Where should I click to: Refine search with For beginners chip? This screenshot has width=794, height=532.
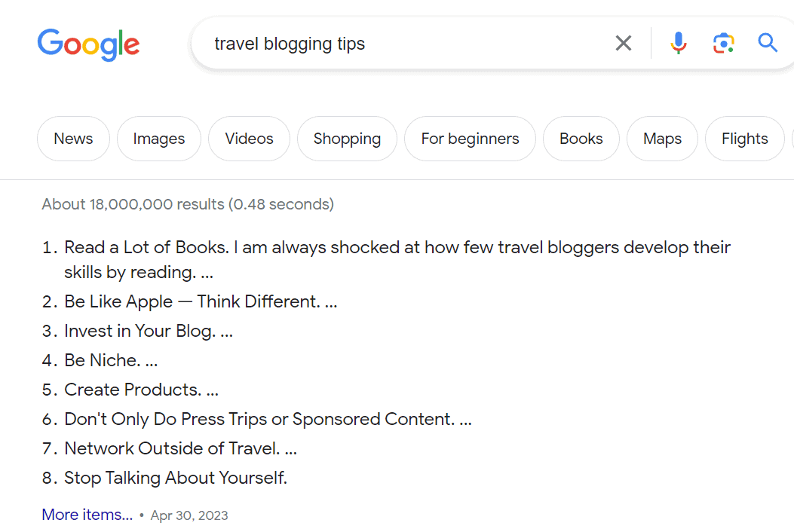[x=470, y=139]
